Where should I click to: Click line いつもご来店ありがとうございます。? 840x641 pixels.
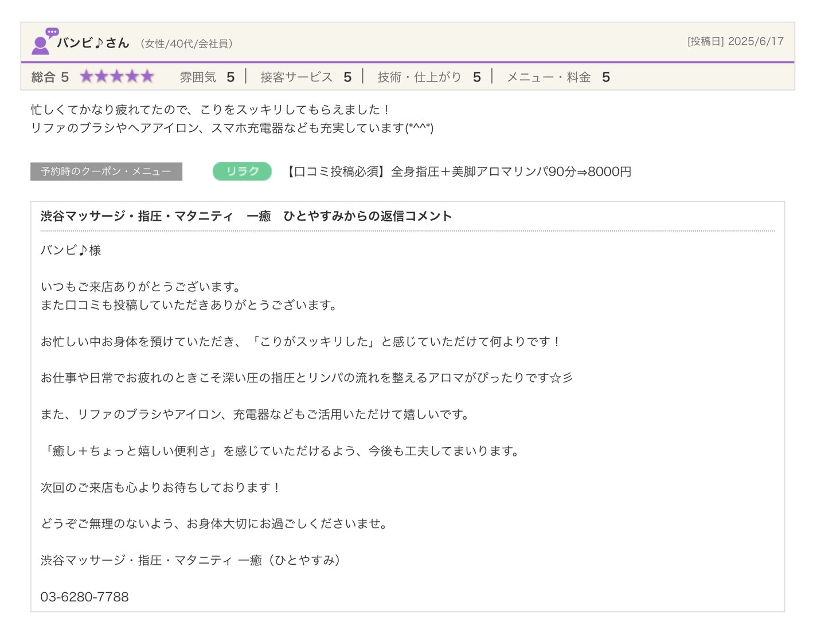tap(140, 287)
